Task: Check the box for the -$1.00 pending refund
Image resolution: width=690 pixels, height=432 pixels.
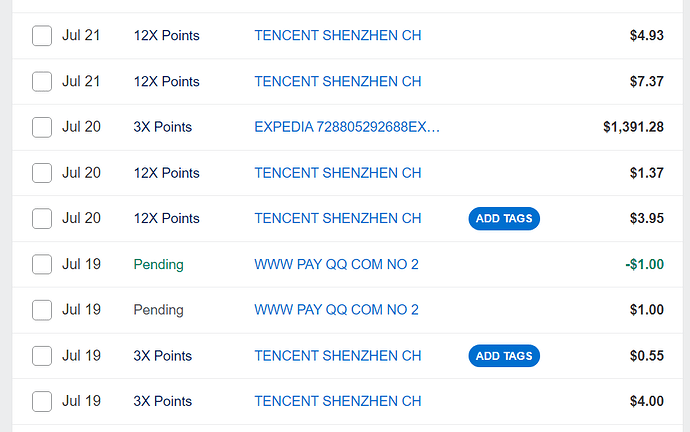Action: click(42, 265)
